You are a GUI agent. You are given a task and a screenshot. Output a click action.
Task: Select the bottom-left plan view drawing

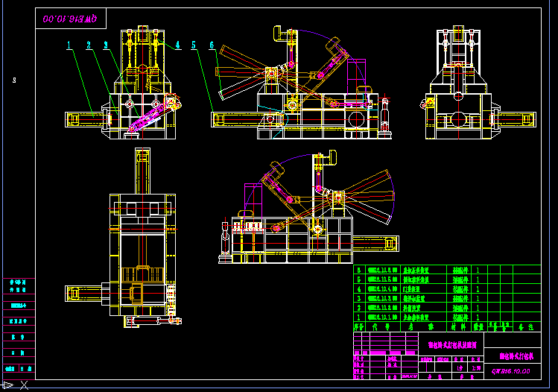tap(123, 238)
